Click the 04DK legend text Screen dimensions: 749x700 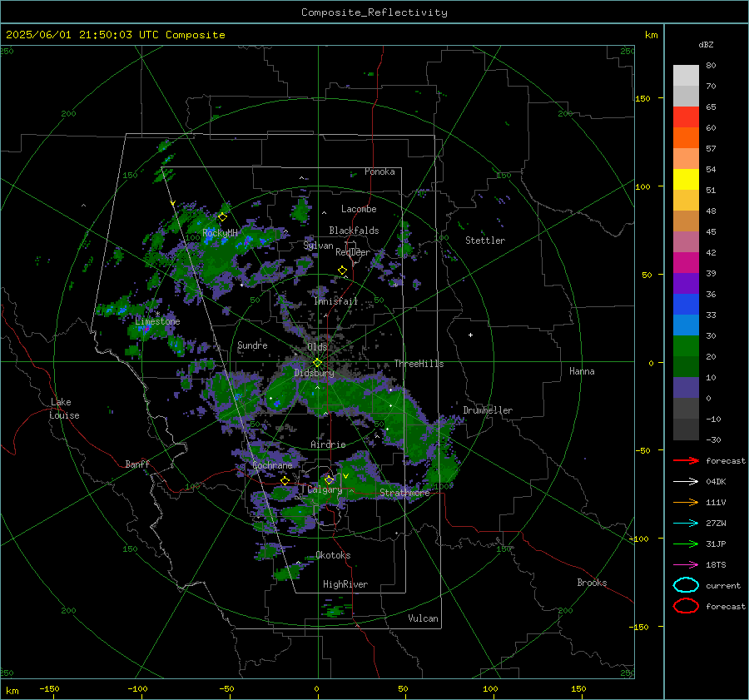[x=716, y=482]
